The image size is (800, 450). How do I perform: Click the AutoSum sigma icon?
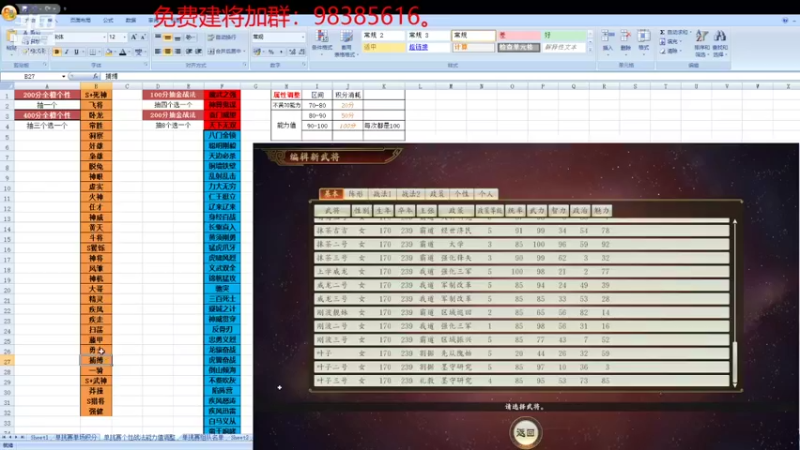[662, 32]
